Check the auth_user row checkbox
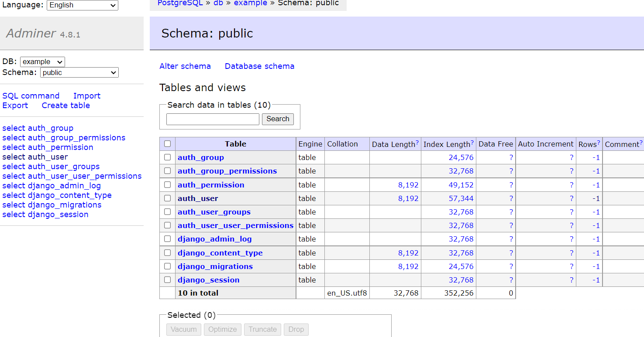Image resolution: width=644 pixels, height=337 pixels. 167,198
